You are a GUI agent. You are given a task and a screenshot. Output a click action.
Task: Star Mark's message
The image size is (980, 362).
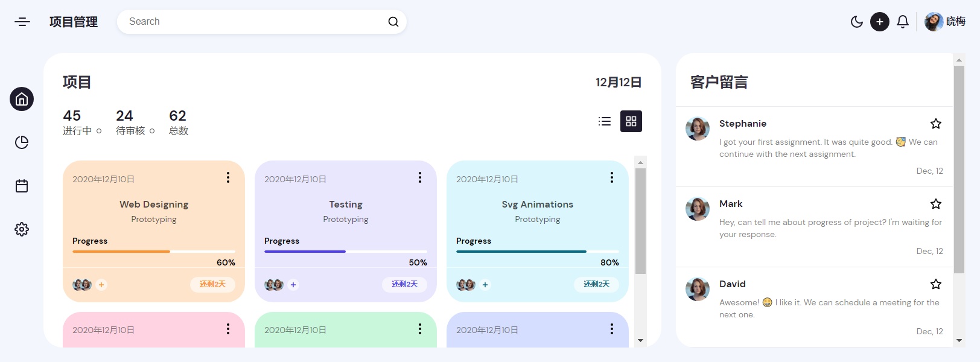936,204
